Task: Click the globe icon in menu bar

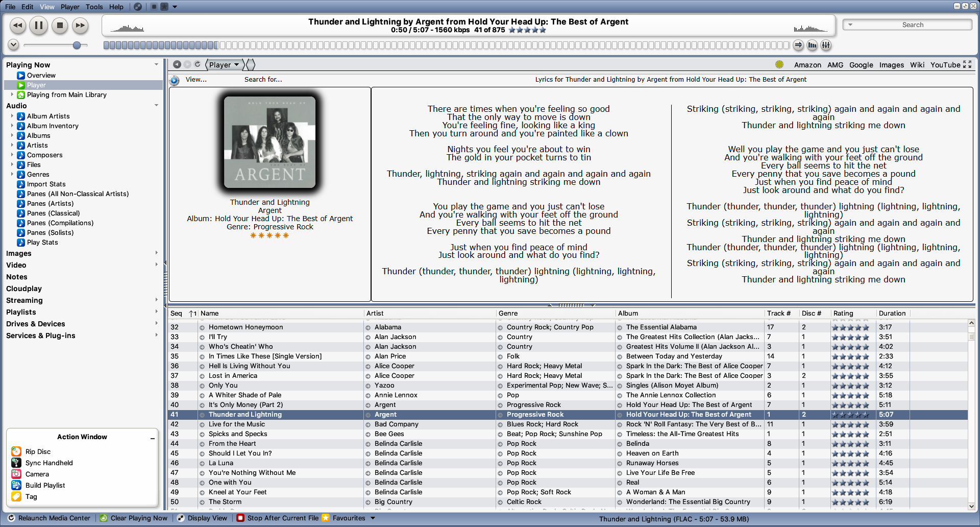Action: [138, 7]
